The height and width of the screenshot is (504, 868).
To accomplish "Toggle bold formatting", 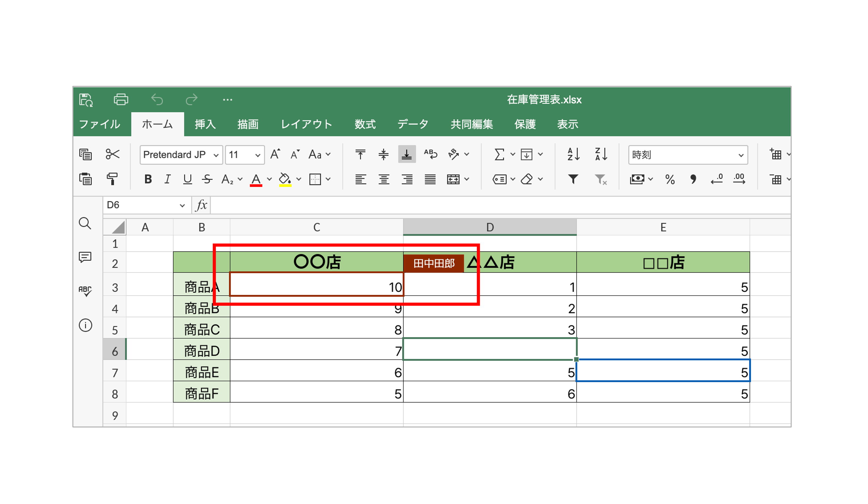I will 148,179.
